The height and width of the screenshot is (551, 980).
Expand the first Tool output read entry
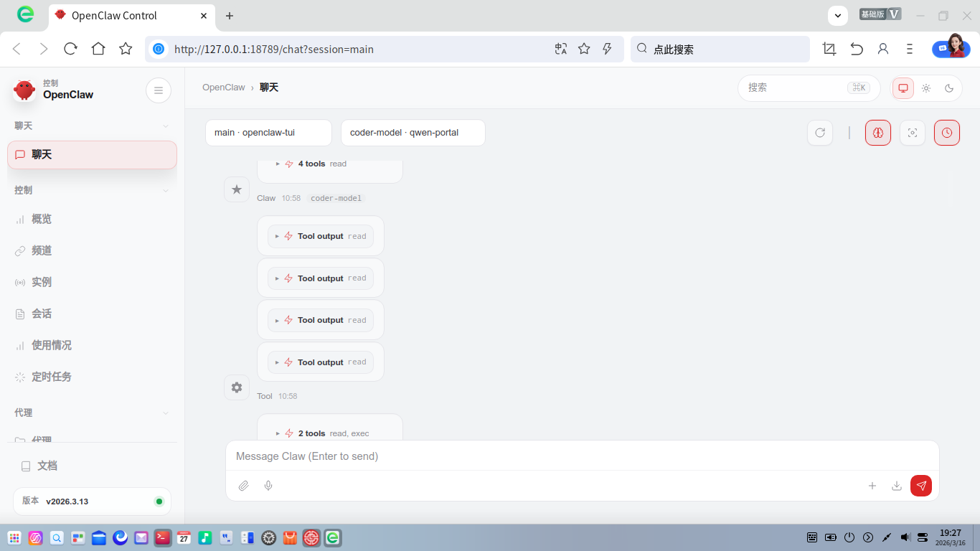click(x=321, y=236)
